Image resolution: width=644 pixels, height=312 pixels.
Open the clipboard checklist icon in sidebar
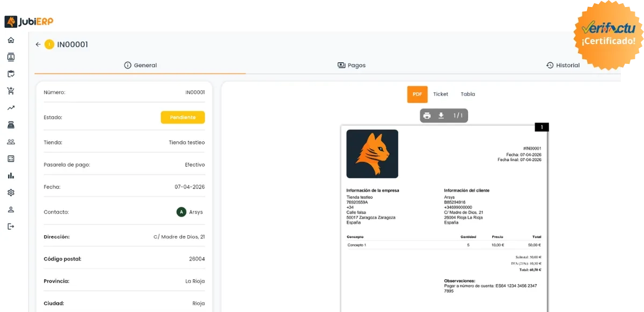[x=11, y=74]
